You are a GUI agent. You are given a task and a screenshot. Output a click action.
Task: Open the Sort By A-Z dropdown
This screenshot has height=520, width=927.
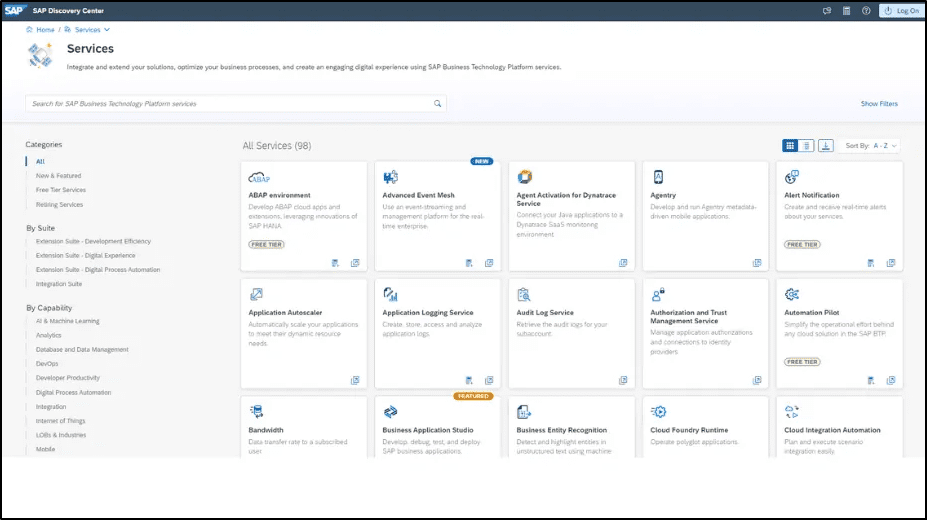click(871, 145)
